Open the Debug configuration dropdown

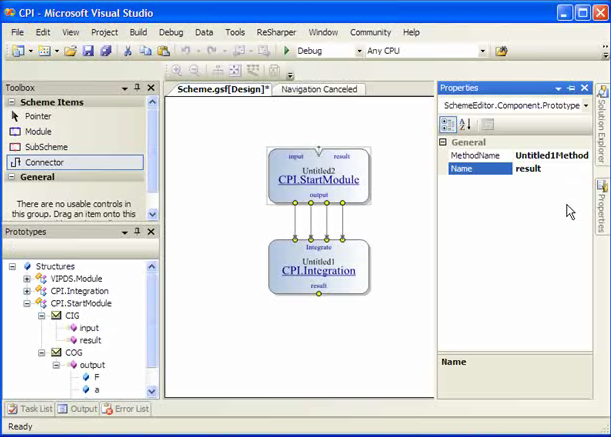[x=358, y=51]
